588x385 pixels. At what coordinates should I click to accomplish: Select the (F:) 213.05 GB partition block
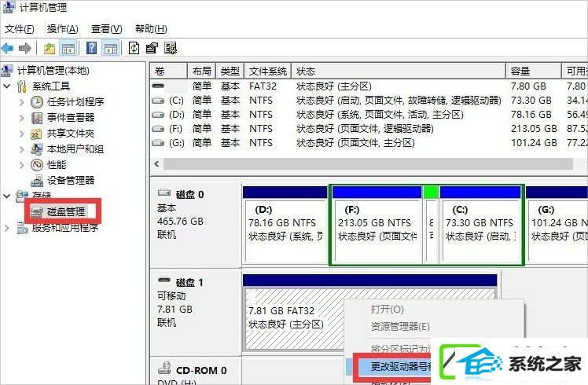pos(377,225)
